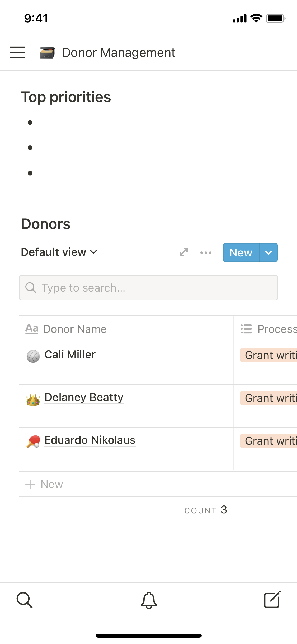This screenshot has width=297, height=644.
Task: Tap the ping pong paddle icon
Action: (x=33, y=441)
